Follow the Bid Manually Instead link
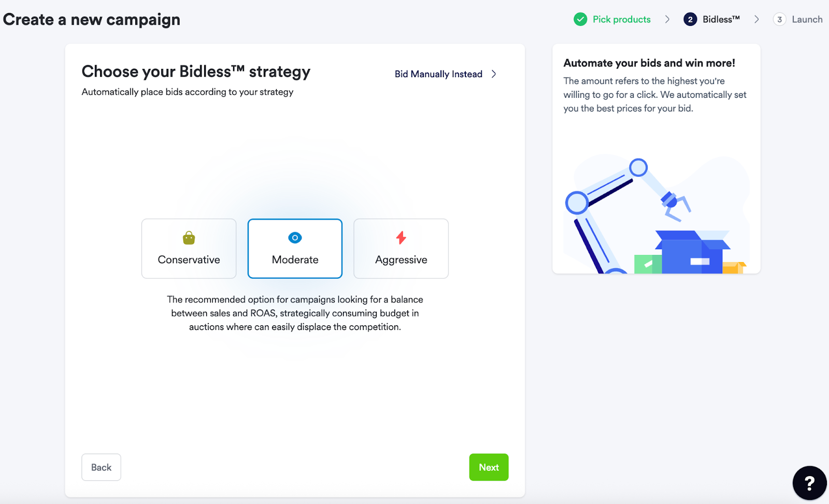 point(438,74)
